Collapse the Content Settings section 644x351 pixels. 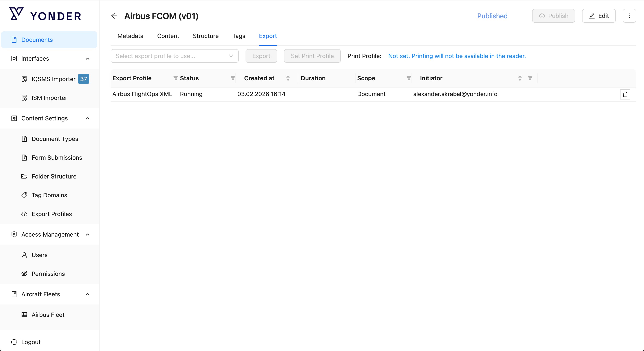pos(88,118)
